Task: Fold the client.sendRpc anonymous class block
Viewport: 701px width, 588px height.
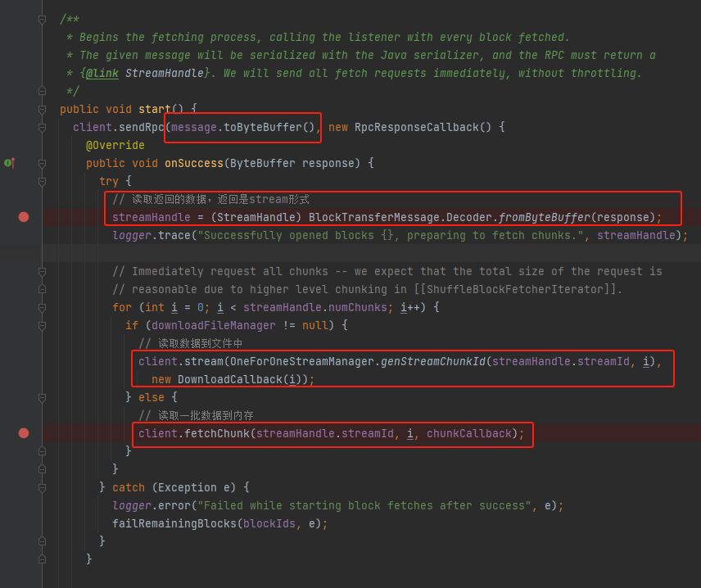Action: coord(42,128)
